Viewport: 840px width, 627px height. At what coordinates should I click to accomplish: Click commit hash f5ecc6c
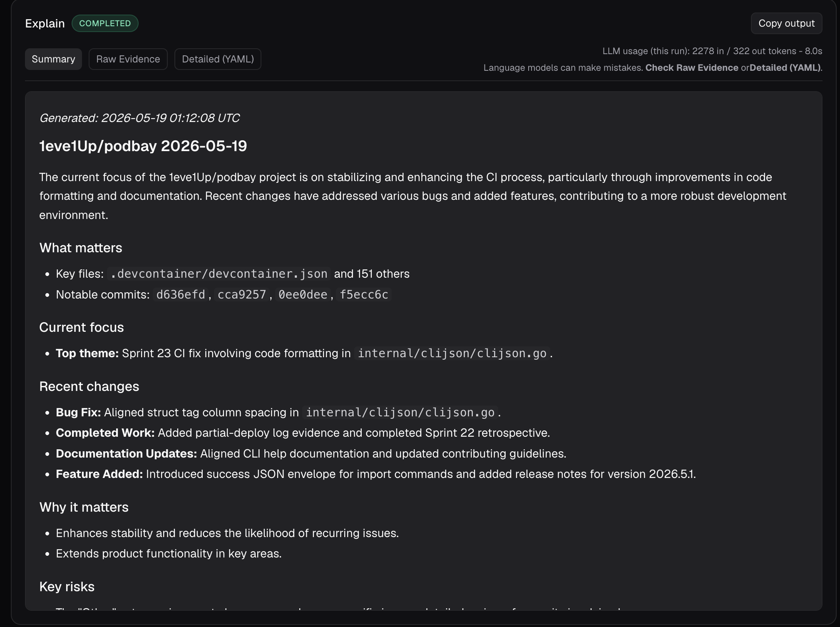pos(364,294)
